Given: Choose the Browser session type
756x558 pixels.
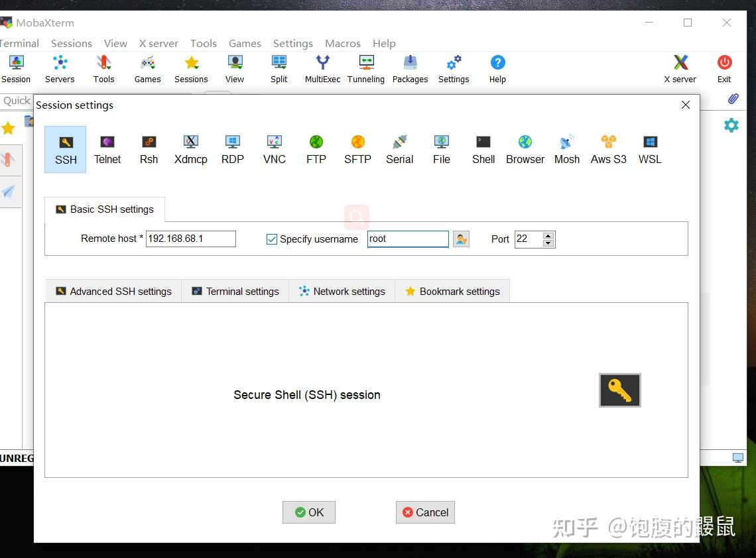Looking at the screenshot, I should point(525,149).
